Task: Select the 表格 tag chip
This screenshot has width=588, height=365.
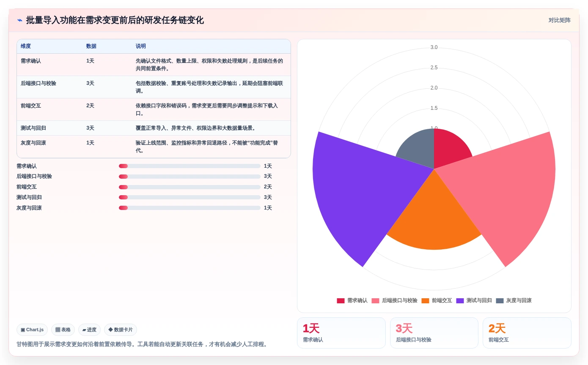Action: coord(63,330)
